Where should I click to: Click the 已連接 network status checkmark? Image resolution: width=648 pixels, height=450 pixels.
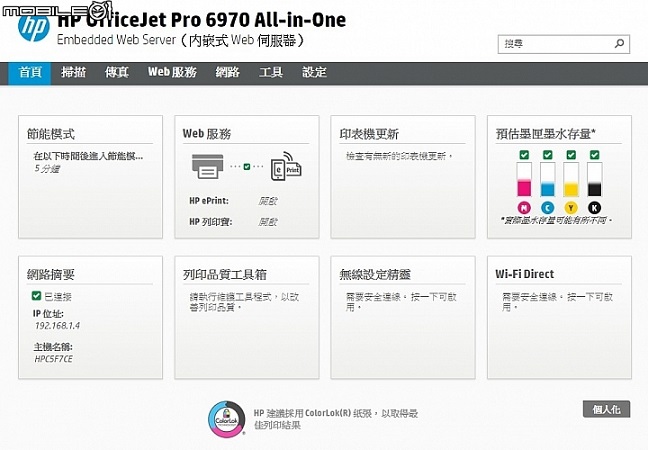[36, 295]
